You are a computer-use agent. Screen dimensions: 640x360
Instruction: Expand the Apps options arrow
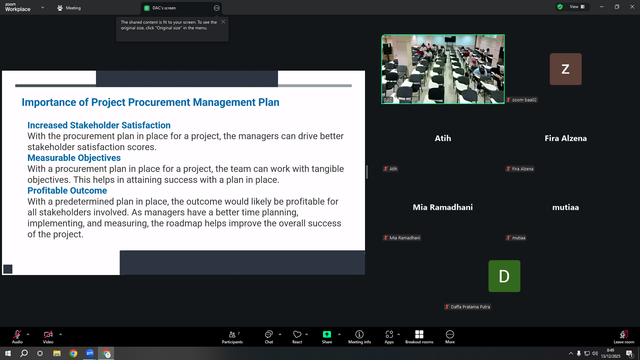tap(398, 334)
